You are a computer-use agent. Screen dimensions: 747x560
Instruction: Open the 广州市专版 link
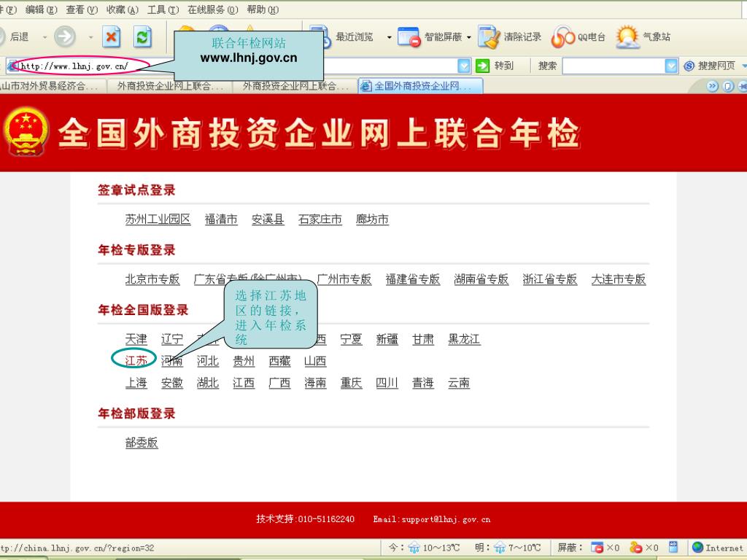[344, 279]
